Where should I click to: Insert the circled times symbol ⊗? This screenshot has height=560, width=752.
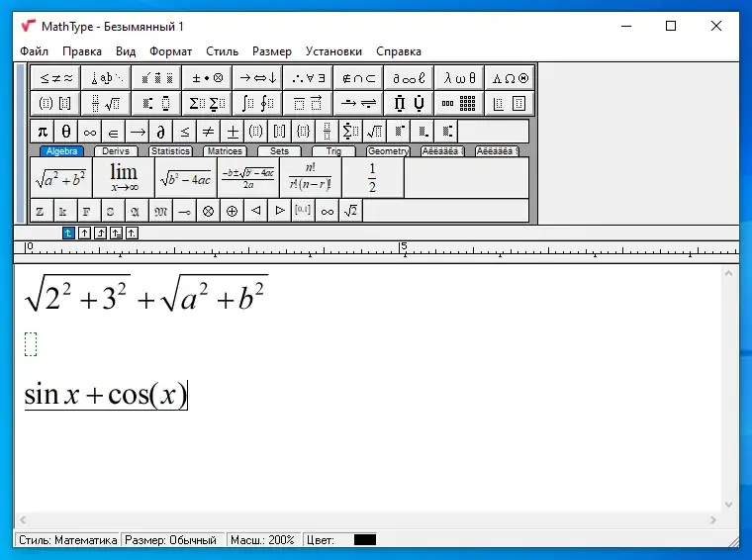pos(208,211)
